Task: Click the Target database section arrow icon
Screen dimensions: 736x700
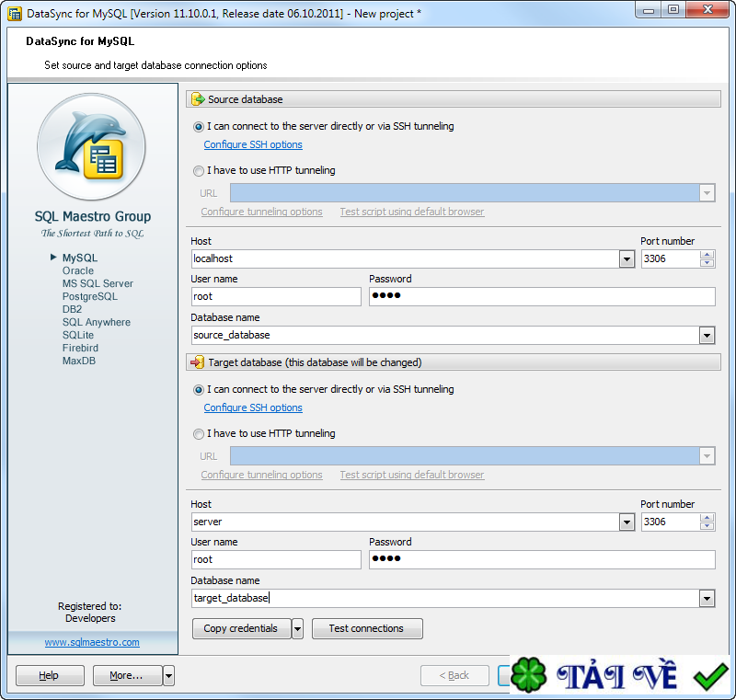Action: (x=197, y=362)
